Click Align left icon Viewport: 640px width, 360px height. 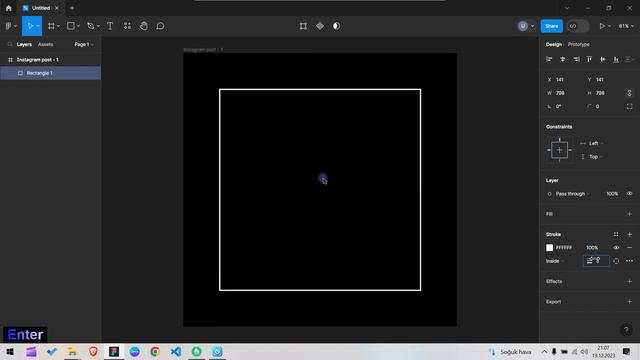point(549,60)
